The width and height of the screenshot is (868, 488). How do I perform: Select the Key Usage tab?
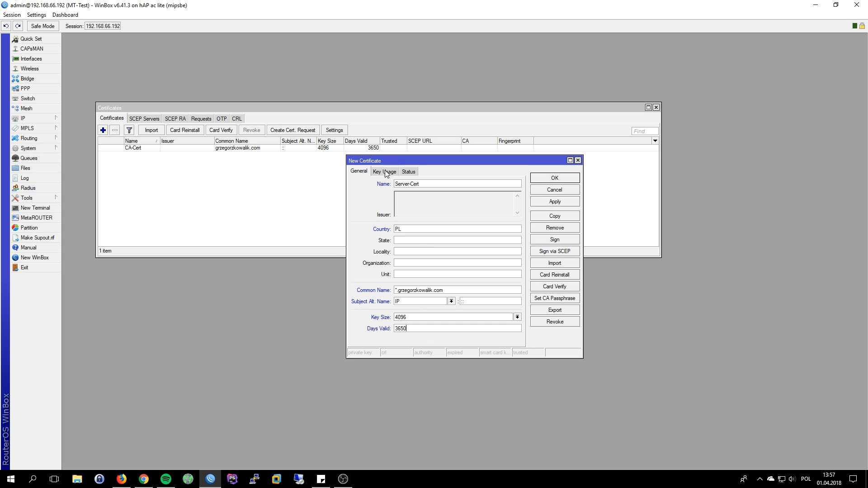click(x=385, y=171)
